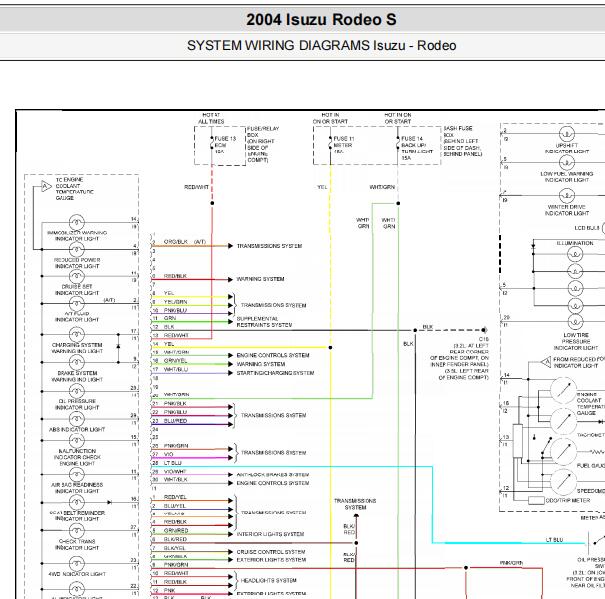Click 'LT BLU' label near oil pressure switch
605x599 pixels.
tap(554, 540)
